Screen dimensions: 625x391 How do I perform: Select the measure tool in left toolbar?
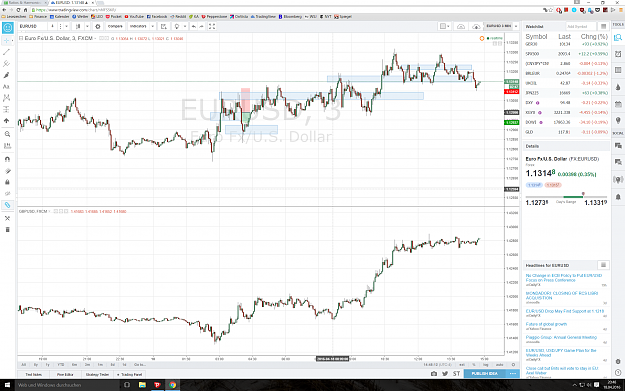point(7,146)
